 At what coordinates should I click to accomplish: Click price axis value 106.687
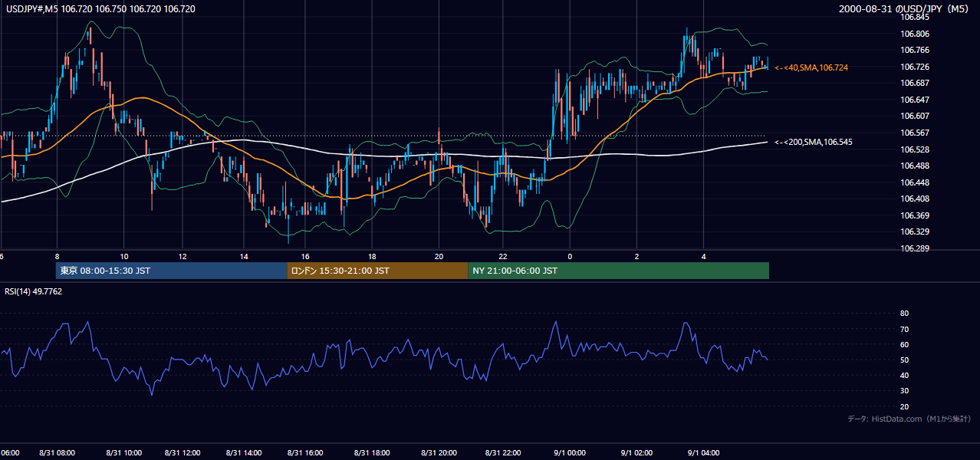pyautogui.click(x=915, y=83)
